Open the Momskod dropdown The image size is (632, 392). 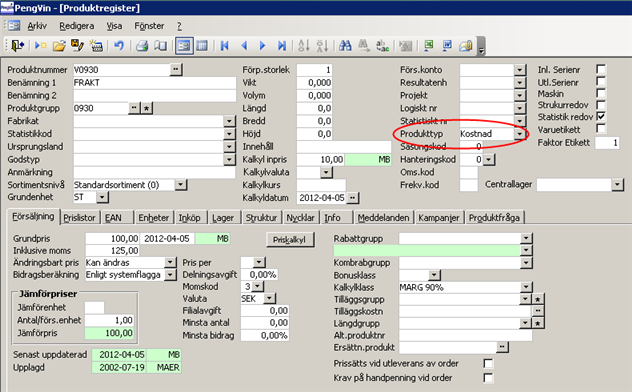(x=257, y=286)
